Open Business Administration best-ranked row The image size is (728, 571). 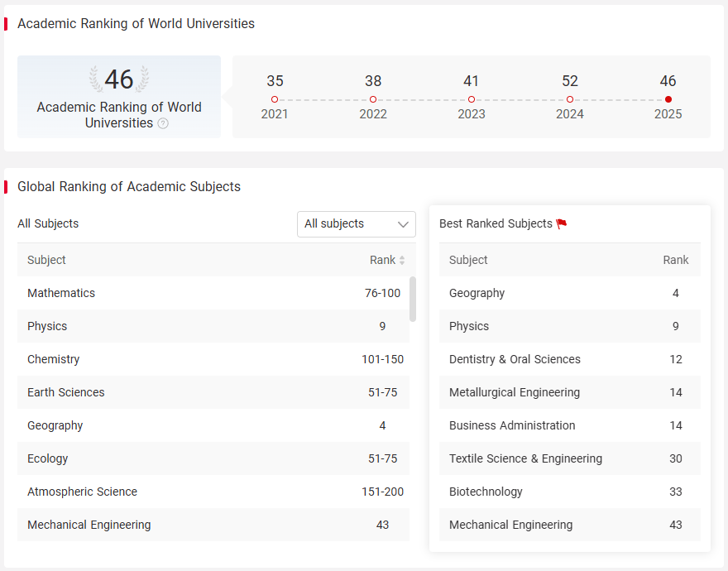point(570,425)
